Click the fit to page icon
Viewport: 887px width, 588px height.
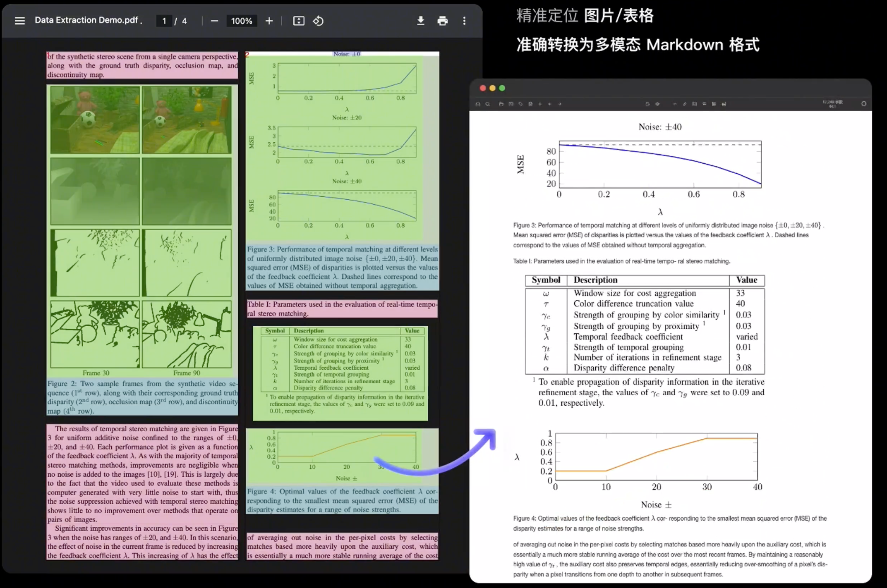(x=298, y=21)
